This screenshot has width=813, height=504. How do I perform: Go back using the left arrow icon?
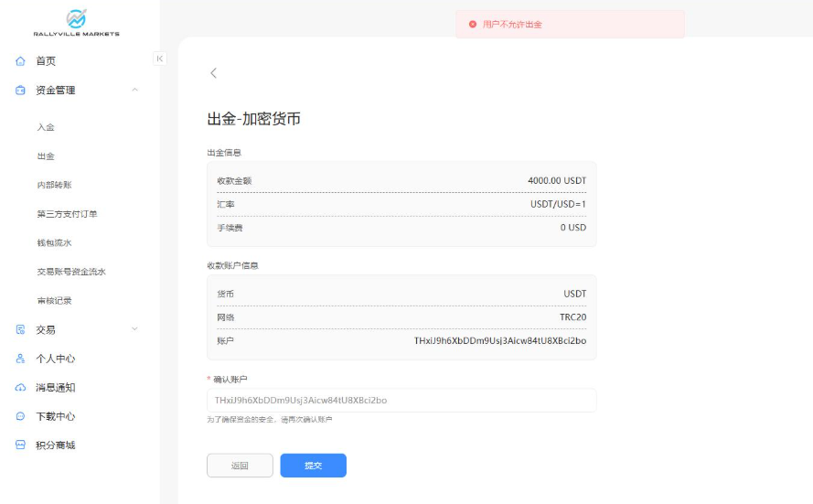point(214,73)
